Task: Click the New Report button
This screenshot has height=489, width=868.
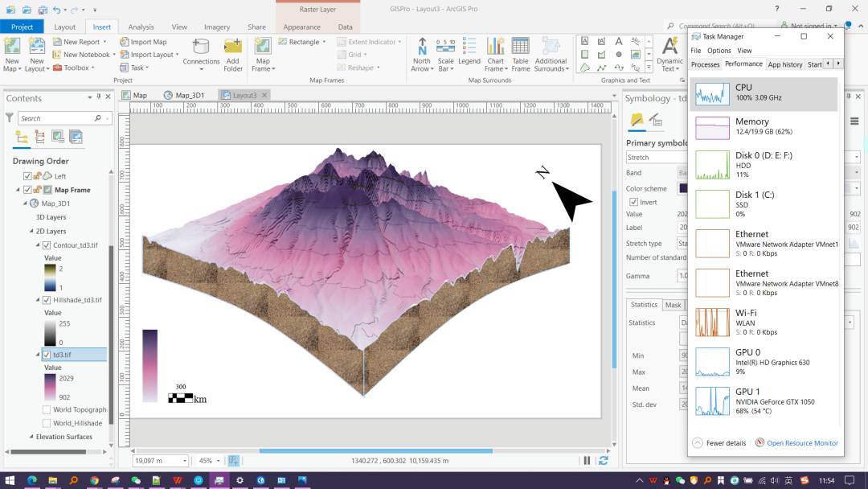Action: click(x=80, y=42)
